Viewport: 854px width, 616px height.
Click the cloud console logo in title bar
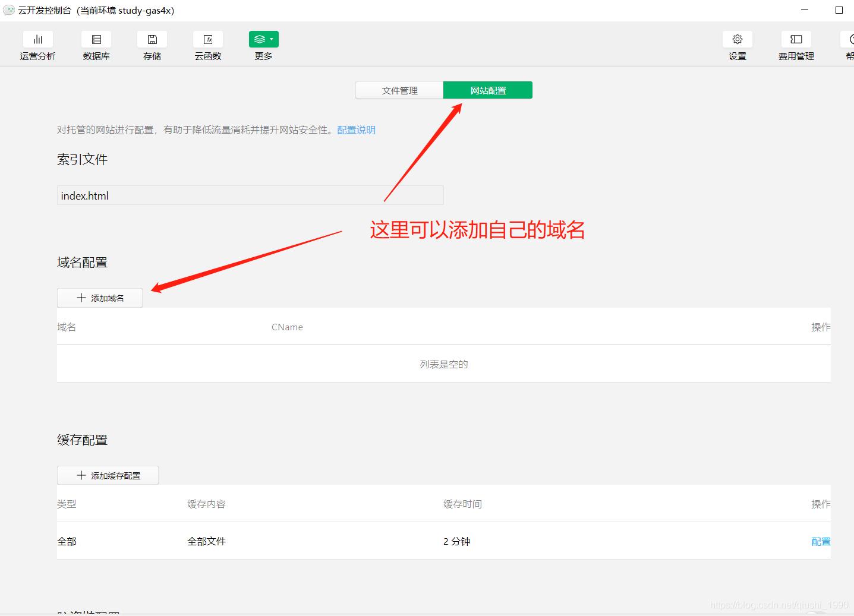(x=9, y=10)
